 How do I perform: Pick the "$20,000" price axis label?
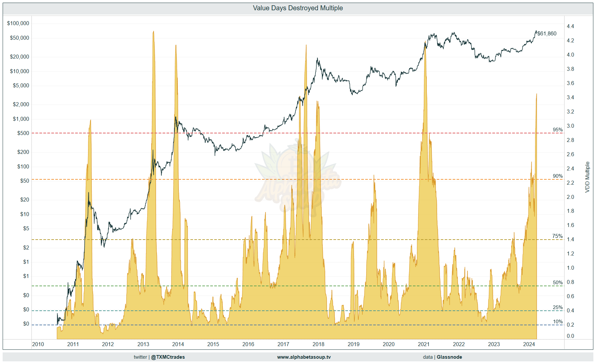(20, 57)
